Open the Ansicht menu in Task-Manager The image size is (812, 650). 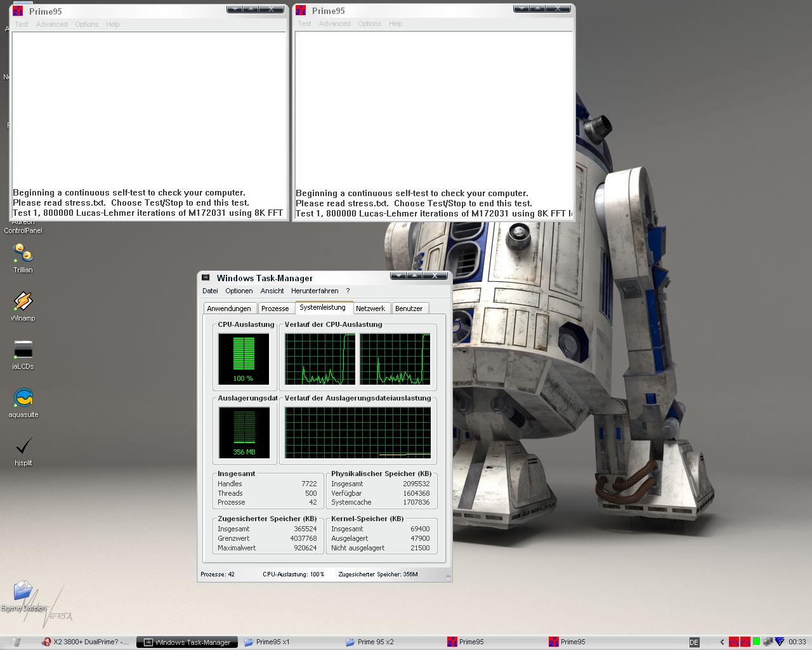272,291
